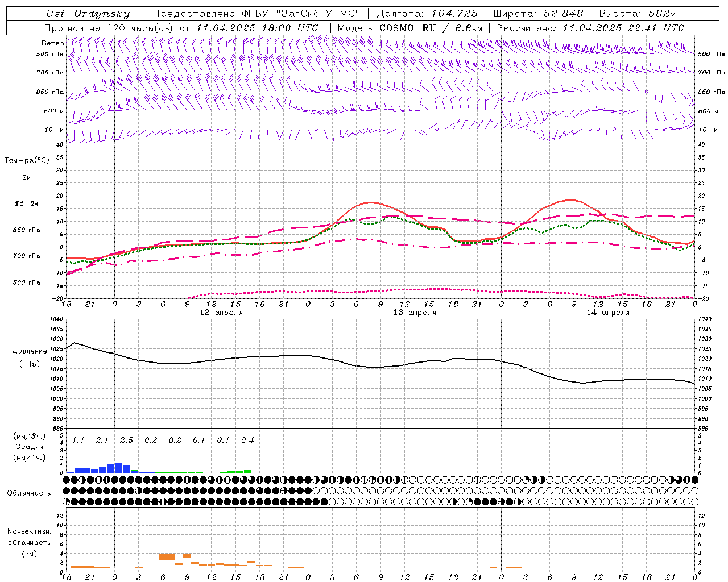
Task: Click the 2м temperature legend line
Action: (x=26, y=183)
